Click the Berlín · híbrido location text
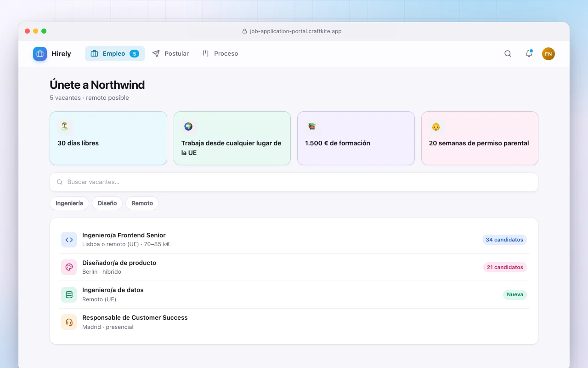 [x=102, y=272]
